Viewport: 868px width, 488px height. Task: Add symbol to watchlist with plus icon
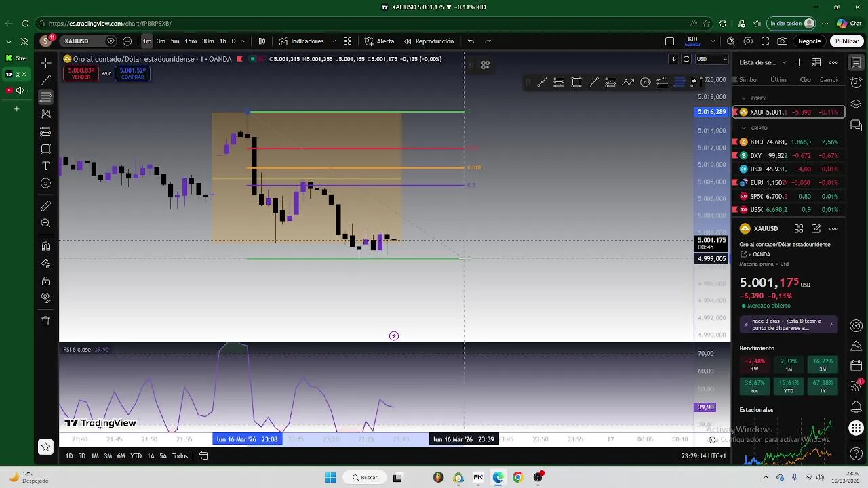click(799, 62)
